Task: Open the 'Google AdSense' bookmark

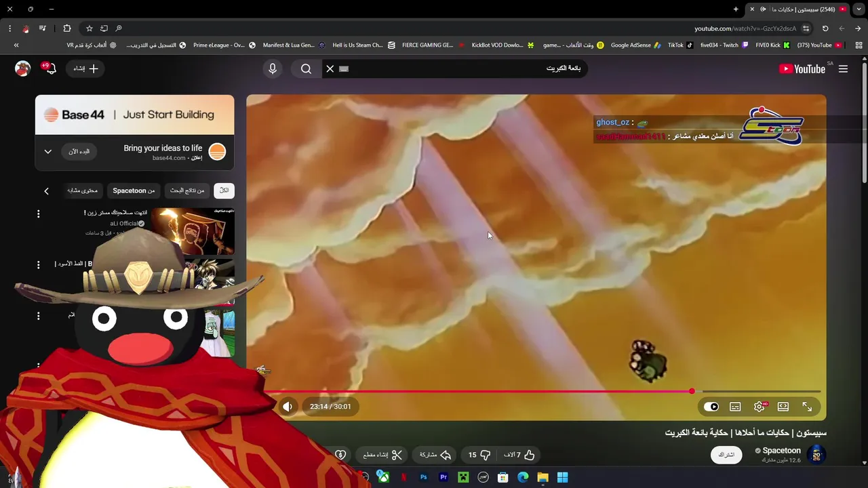Action: point(635,45)
